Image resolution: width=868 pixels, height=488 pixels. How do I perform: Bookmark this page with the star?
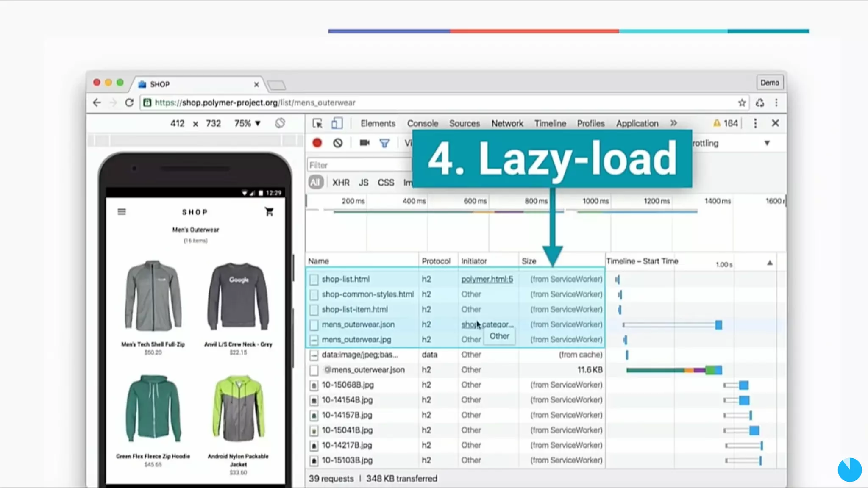(x=742, y=103)
